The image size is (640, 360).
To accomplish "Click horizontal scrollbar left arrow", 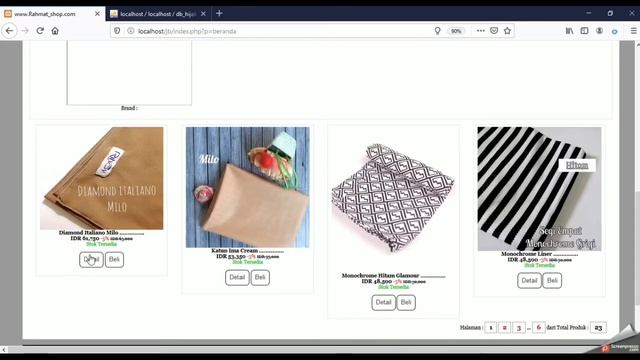I will coord(4,350).
